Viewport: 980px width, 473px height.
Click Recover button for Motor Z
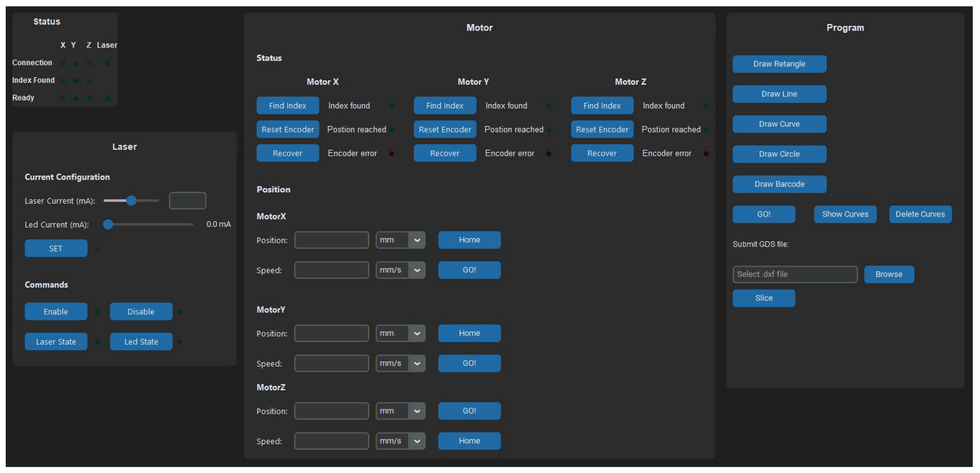[602, 153]
